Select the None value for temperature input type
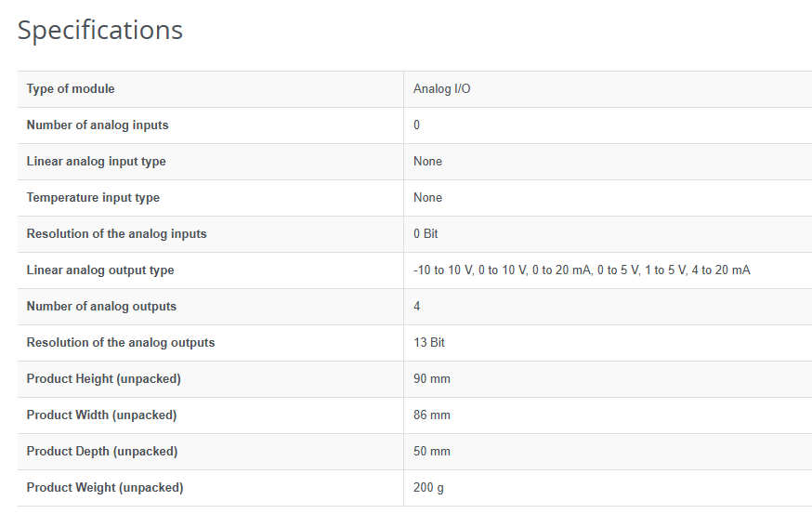The height and width of the screenshot is (527, 812). [427, 198]
